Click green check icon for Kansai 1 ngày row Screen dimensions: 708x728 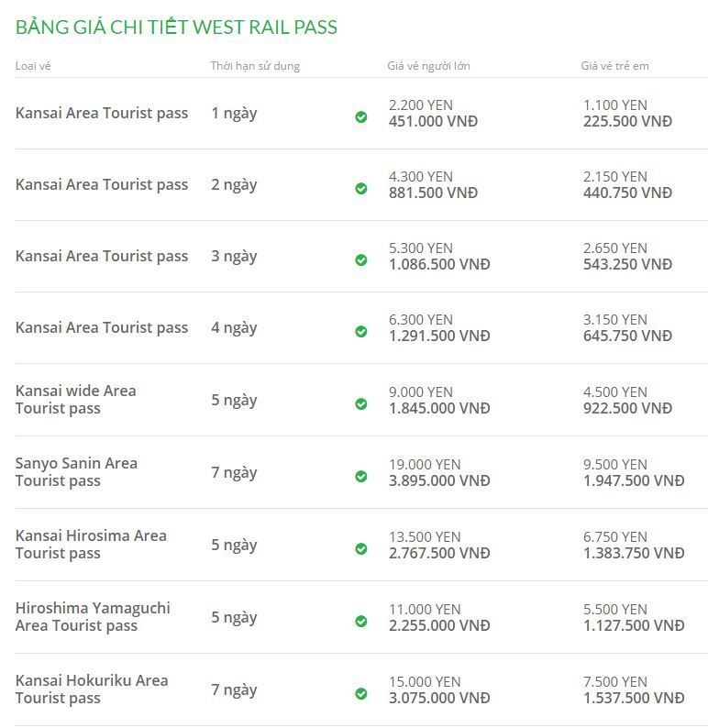point(361,117)
